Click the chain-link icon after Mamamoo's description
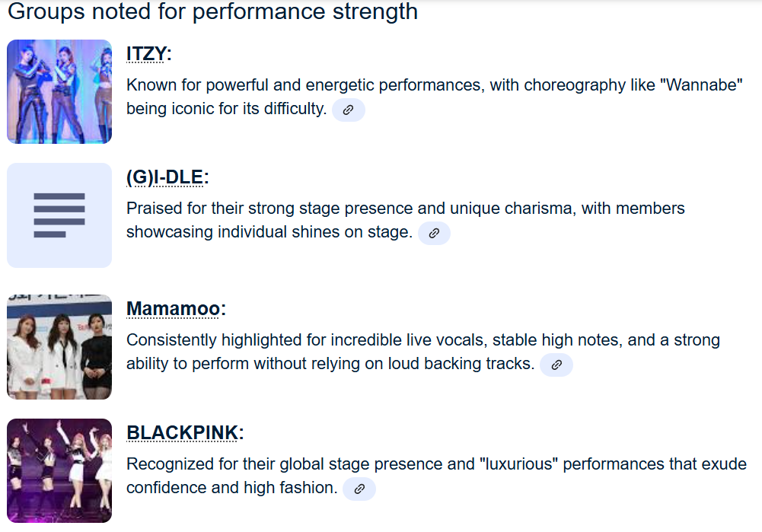 pyautogui.click(x=556, y=365)
